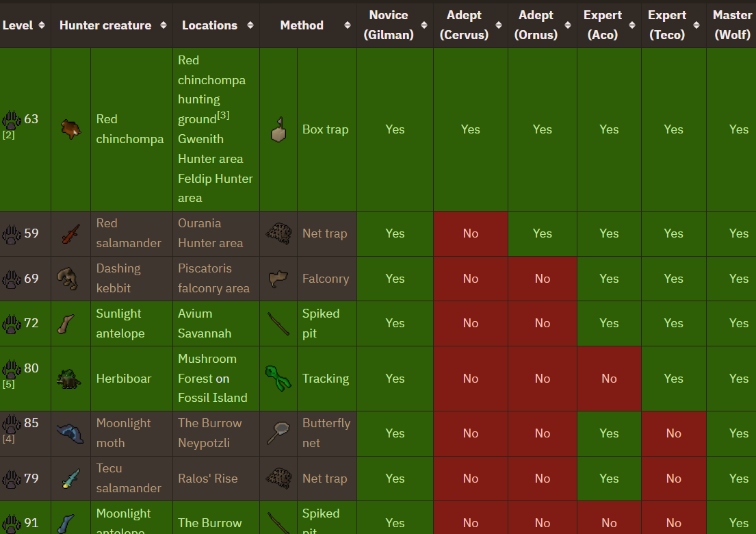
Task: Open footnote [5] under level 80
Action: click(x=9, y=385)
